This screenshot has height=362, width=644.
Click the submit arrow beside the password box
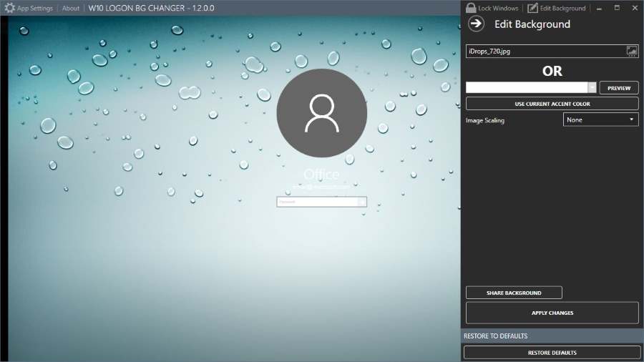point(363,202)
